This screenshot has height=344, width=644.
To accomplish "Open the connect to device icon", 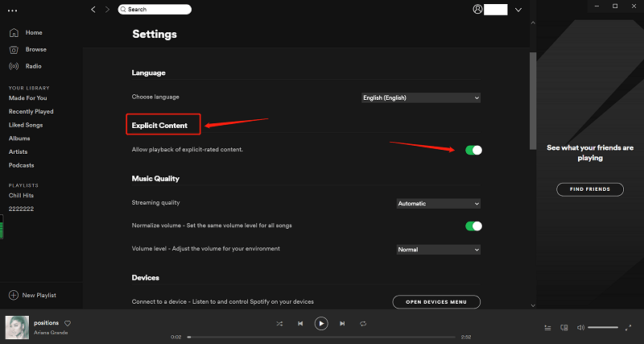I will [564, 328].
